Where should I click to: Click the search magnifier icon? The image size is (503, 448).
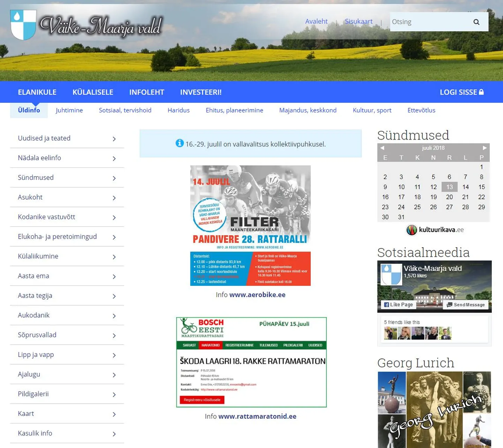(476, 22)
